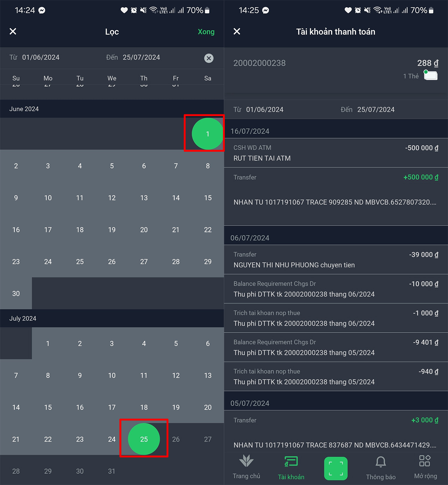The image size is (448, 485).
Task: Close the Tài khoản thanh toán screen
Action: 237,31
